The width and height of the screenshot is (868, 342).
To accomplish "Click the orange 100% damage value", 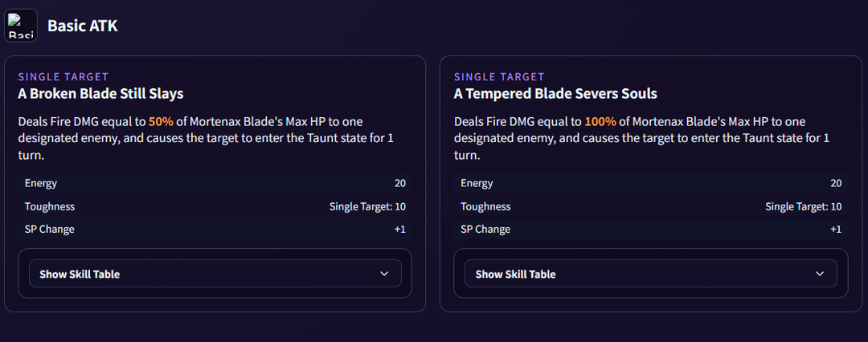I will 600,122.
